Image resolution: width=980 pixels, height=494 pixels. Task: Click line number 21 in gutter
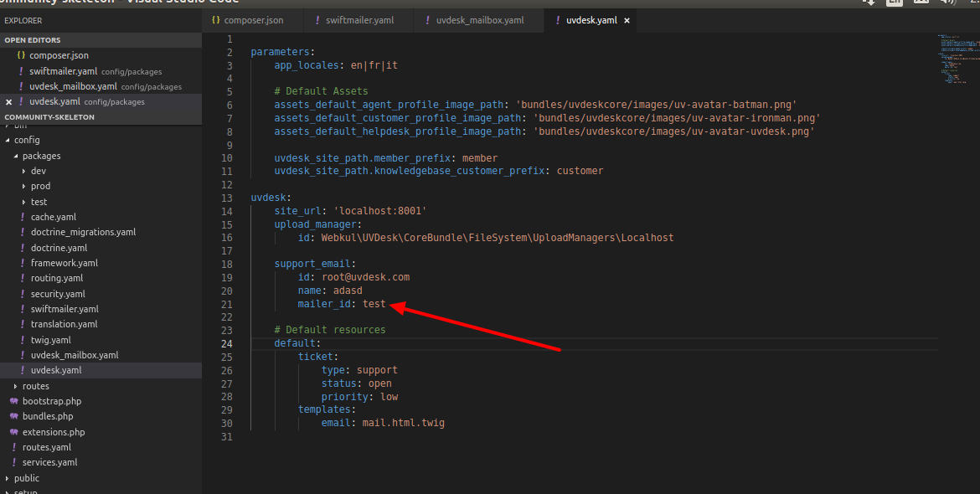(x=226, y=304)
